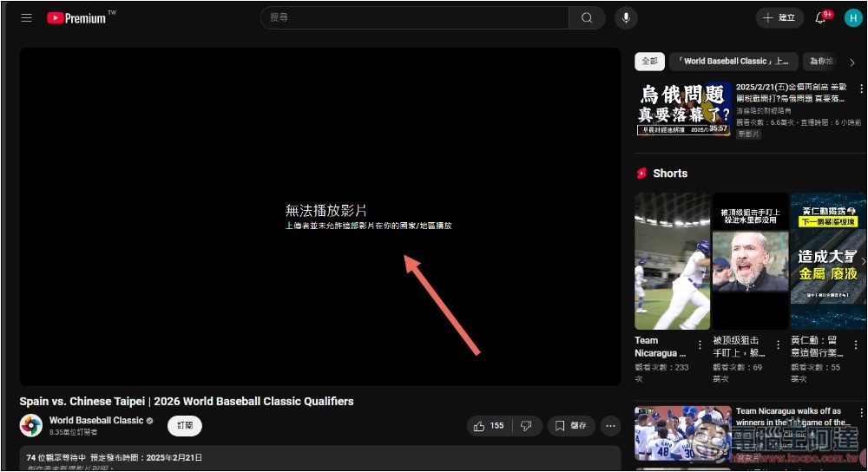Open the 烏俄問題 recommended video thumbnail
Image resolution: width=868 pixels, height=472 pixels.
click(x=683, y=108)
